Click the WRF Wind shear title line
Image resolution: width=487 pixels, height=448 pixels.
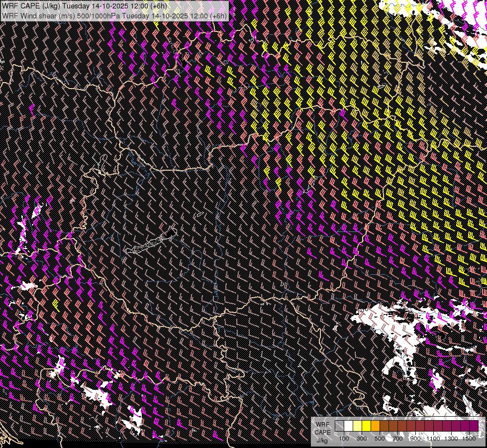114,15
